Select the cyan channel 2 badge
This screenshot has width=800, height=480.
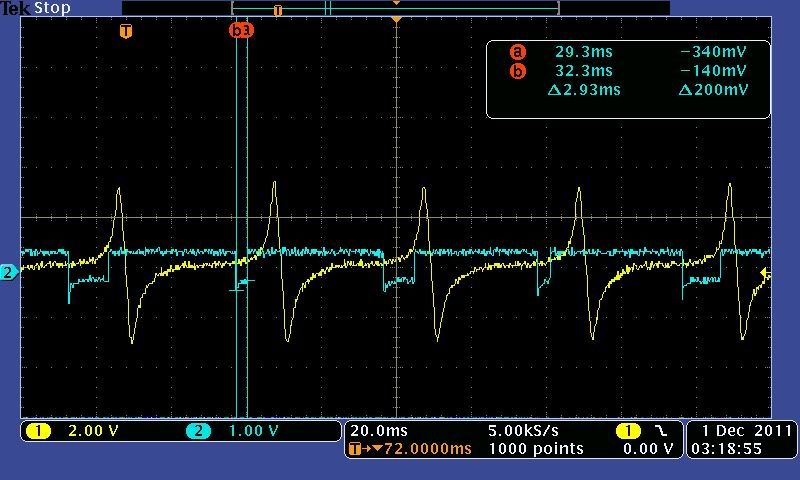[x=198, y=431]
